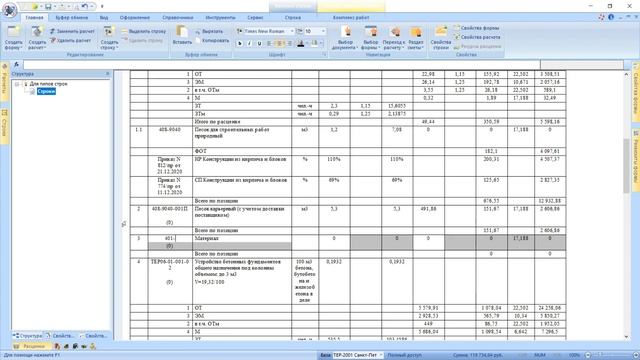This screenshot has width=640, height=360.
Task: Switch to the Комплекс работ ribbon tab
Action: [351, 18]
